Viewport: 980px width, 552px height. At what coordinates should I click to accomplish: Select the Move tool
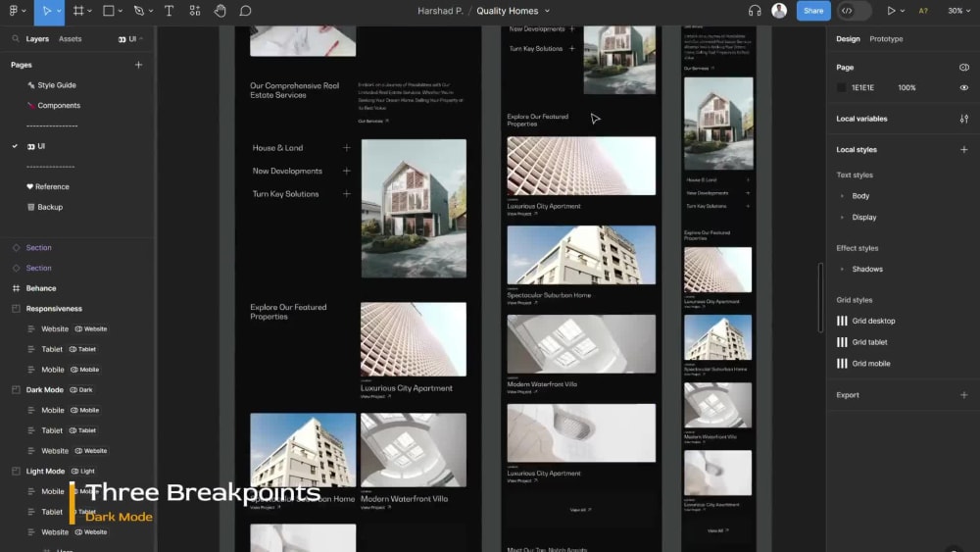pyautogui.click(x=46, y=11)
